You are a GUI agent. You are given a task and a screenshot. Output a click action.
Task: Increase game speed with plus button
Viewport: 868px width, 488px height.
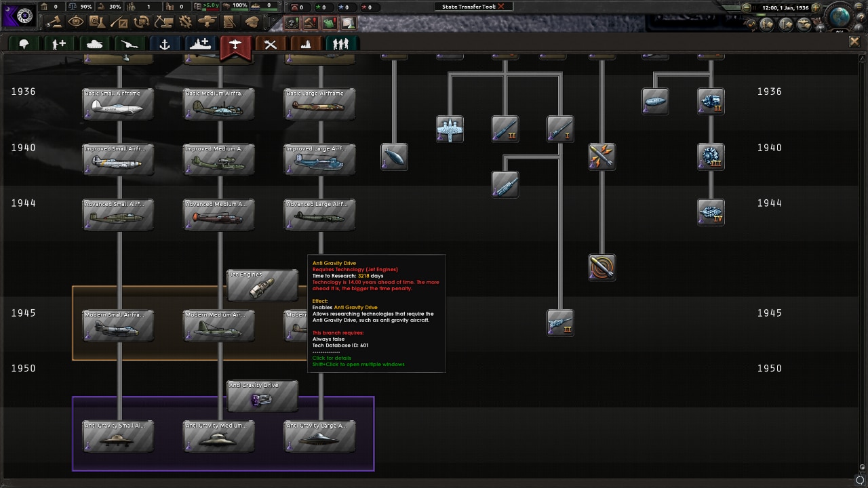pos(816,7)
